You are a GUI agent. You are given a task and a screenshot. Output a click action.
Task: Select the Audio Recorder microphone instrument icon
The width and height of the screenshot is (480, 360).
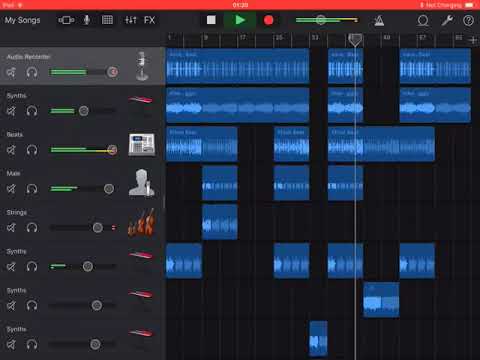142,66
